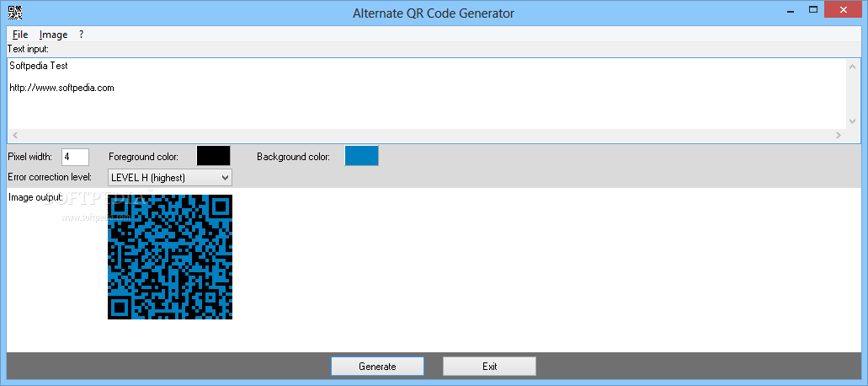Click the Generate button
This screenshot has height=386, width=868.
click(377, 366)
